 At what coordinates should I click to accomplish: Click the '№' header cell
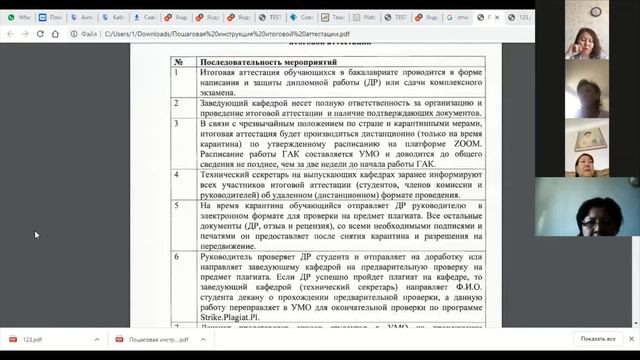[183, 62]
